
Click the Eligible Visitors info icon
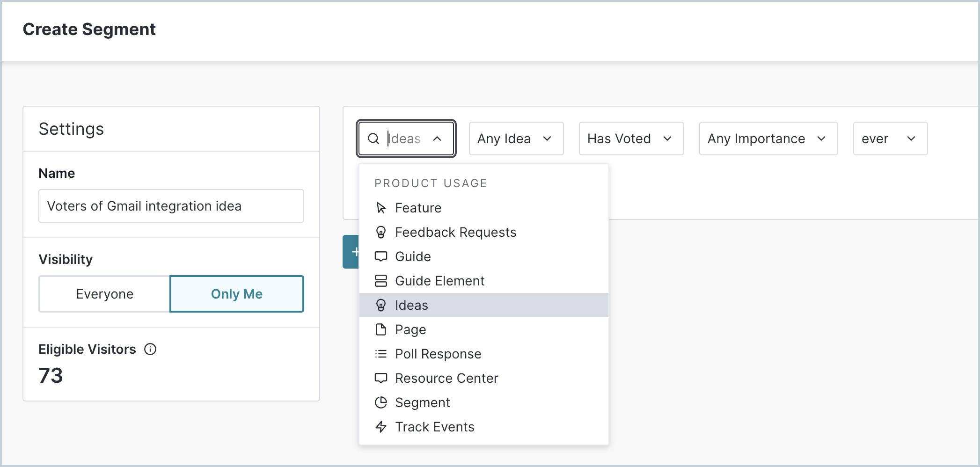coord(150,349)
